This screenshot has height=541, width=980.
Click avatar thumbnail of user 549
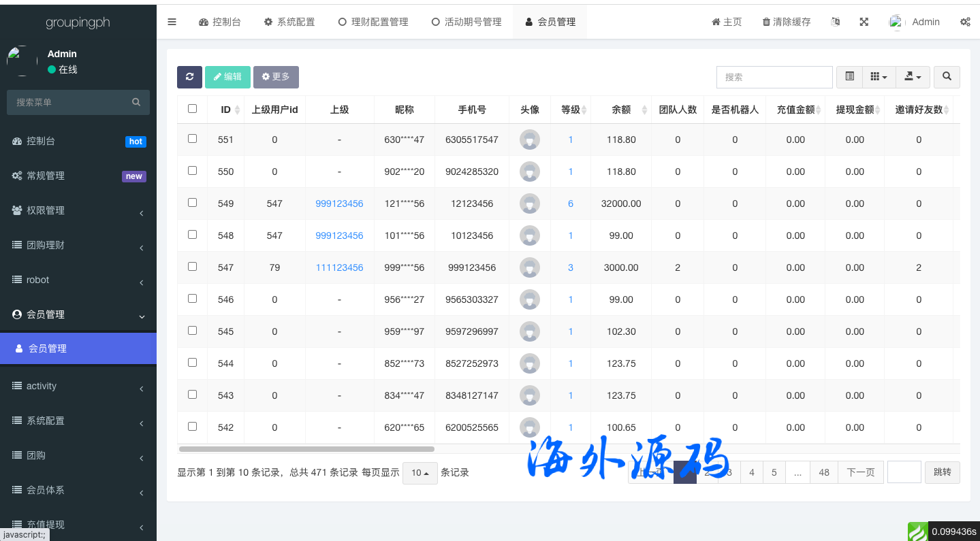(x=529, y=203)
